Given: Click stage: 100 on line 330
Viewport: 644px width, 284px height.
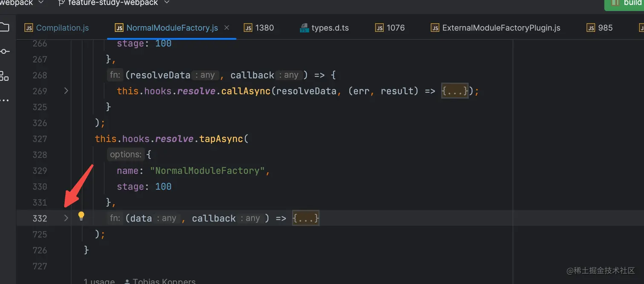Looking at the screenshot, I should (144, 186).
